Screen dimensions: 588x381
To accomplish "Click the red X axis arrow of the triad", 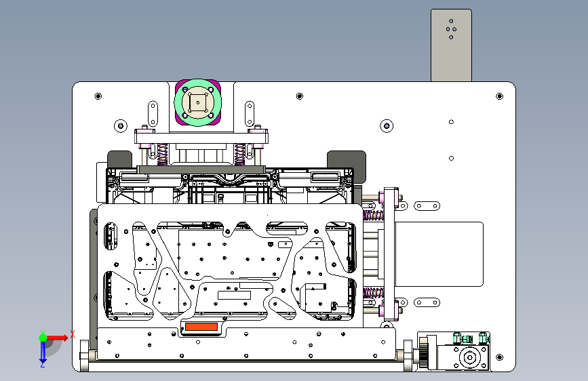I will [58, 338].
